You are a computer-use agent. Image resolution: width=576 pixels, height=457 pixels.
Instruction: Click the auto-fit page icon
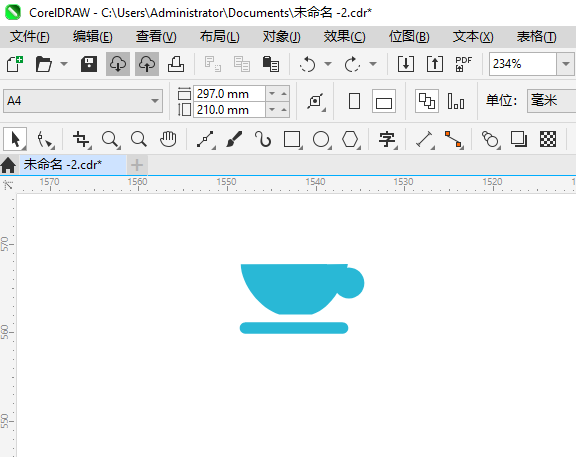click(316, 101)
